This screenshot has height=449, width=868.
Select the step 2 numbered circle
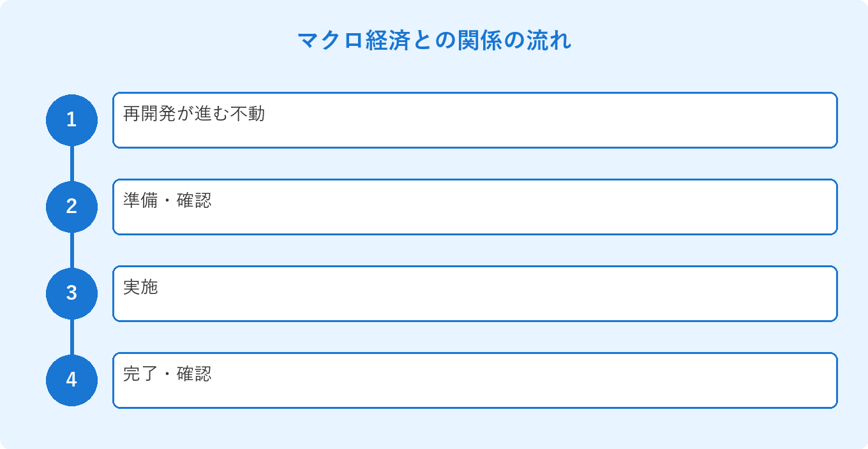[x=71, y=207]
